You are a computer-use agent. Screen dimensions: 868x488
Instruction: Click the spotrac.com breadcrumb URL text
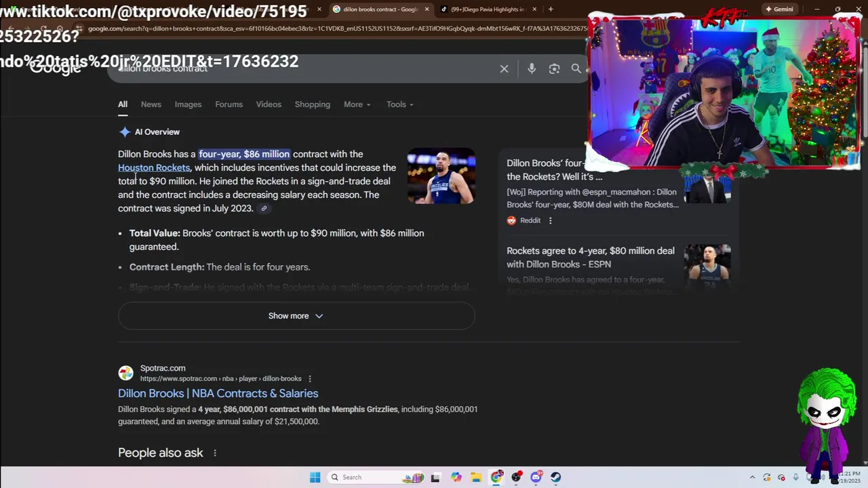coord(221,379)
